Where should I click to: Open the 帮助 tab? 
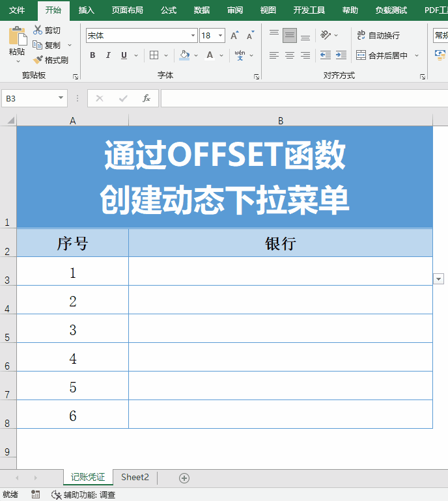(x=350, y=10)
